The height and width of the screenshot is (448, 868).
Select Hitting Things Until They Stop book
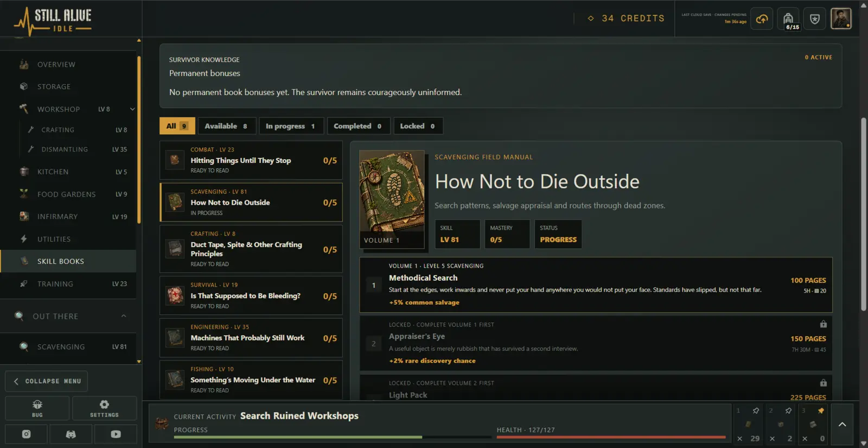click(251, 160)
